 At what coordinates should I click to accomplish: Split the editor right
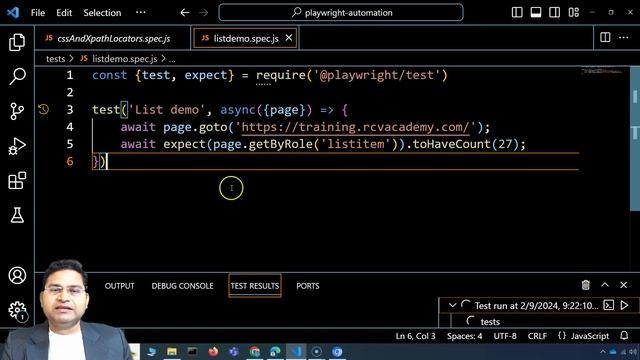(x=605, y=38)
